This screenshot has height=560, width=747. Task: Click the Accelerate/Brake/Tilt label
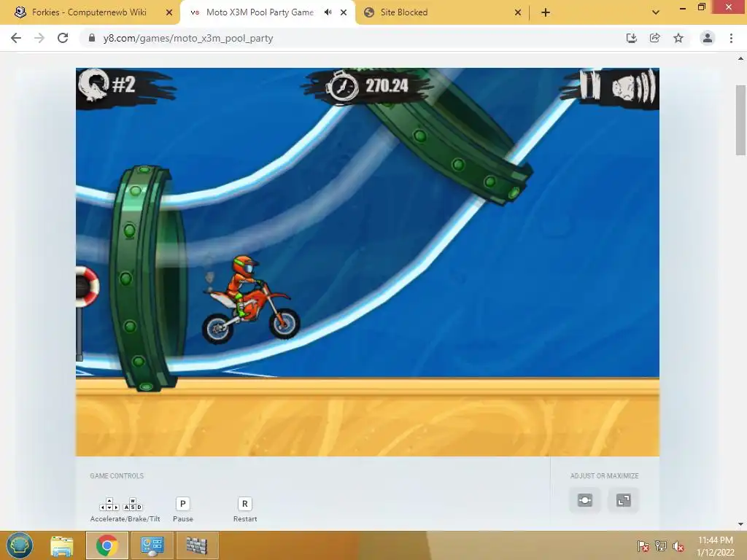point(125,519)
